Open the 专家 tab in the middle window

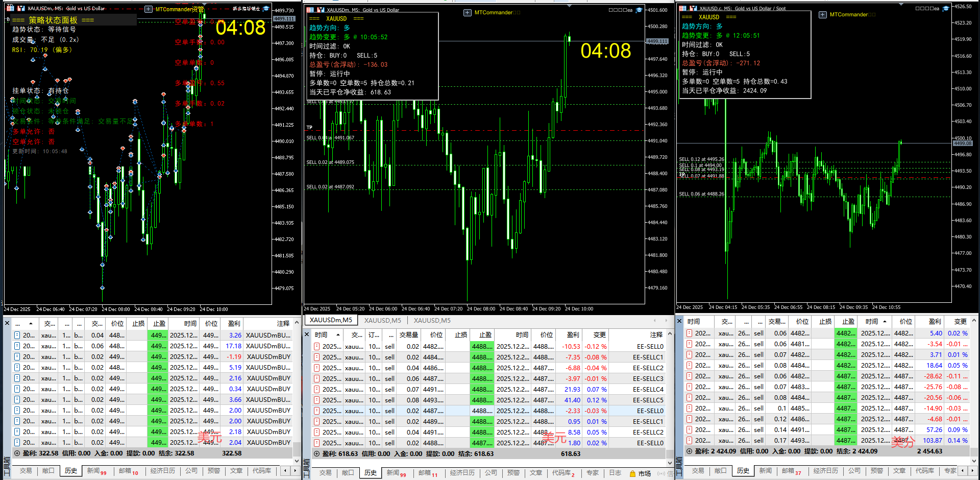(x=592, y=473)
